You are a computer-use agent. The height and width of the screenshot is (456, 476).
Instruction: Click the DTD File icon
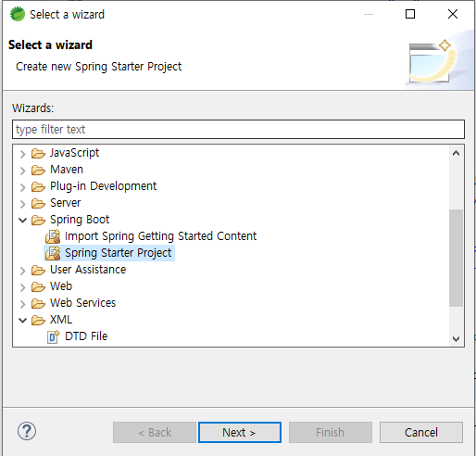click(53, 336)
